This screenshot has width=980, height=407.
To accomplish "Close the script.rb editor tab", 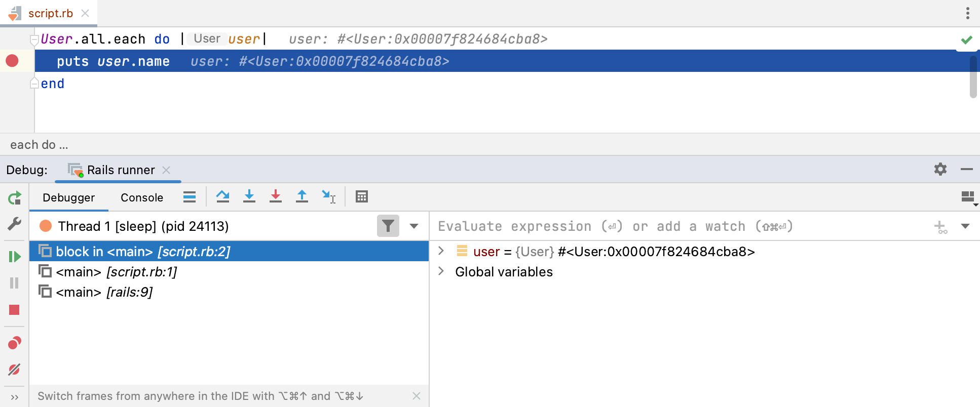I will tap(86, 13).
